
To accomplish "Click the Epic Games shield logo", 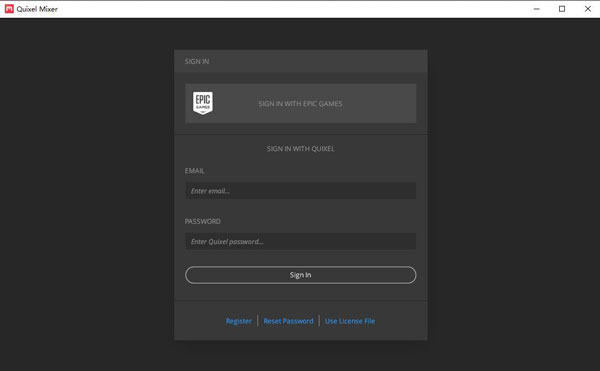I will click(203, 103).
